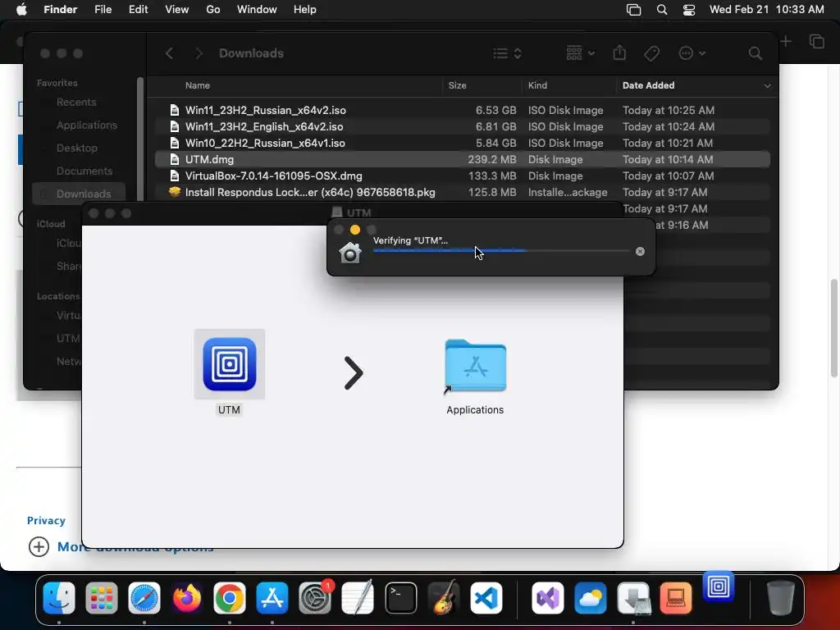Change Finder list view mode selector
This screenshot has height=630, width=840.
coord(507,53)
